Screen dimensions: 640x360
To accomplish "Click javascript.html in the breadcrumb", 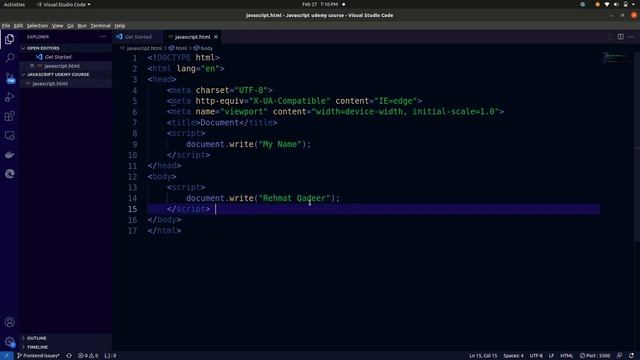I will [x=144, y=48].
